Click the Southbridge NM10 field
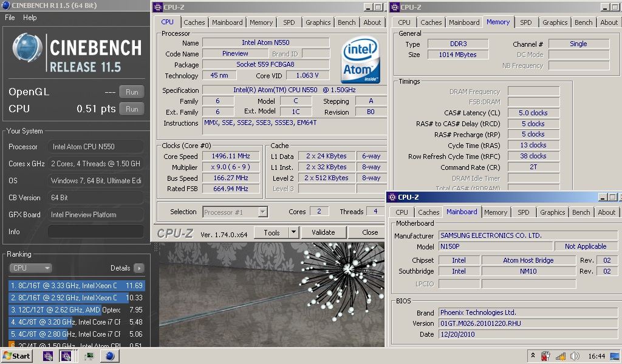 [528, 271]
